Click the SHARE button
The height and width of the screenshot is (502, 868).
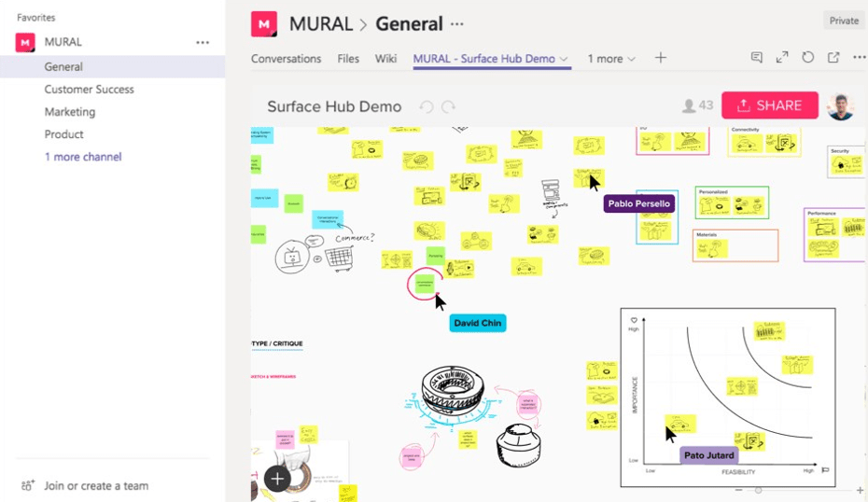coord(769,105)
